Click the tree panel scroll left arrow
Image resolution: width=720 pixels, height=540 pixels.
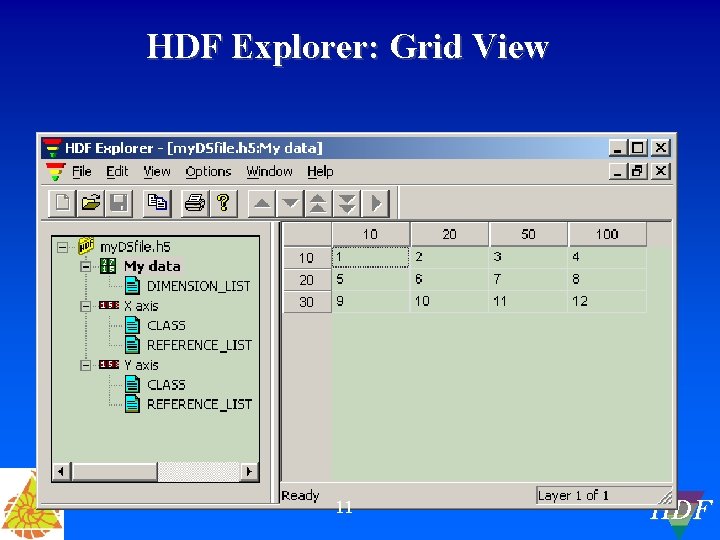pyautogui.click(x=61, y=472)
